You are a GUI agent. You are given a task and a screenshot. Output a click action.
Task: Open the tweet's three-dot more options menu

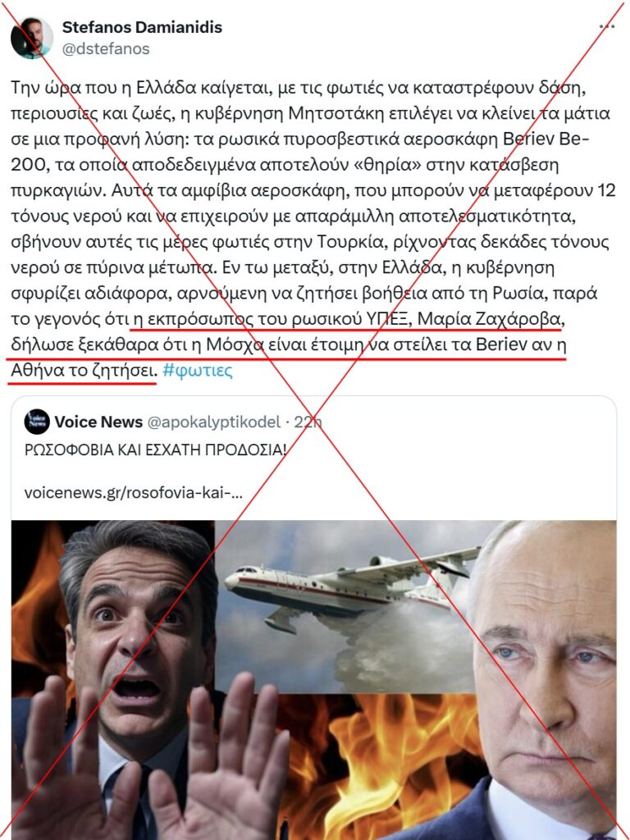607,27
